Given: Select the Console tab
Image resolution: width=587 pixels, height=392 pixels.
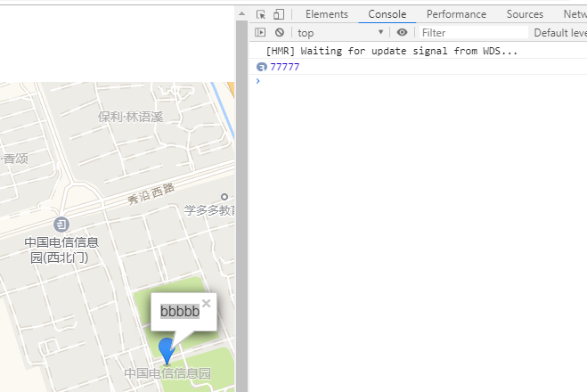Looking at the screenshot, I should tap(387, 14).
